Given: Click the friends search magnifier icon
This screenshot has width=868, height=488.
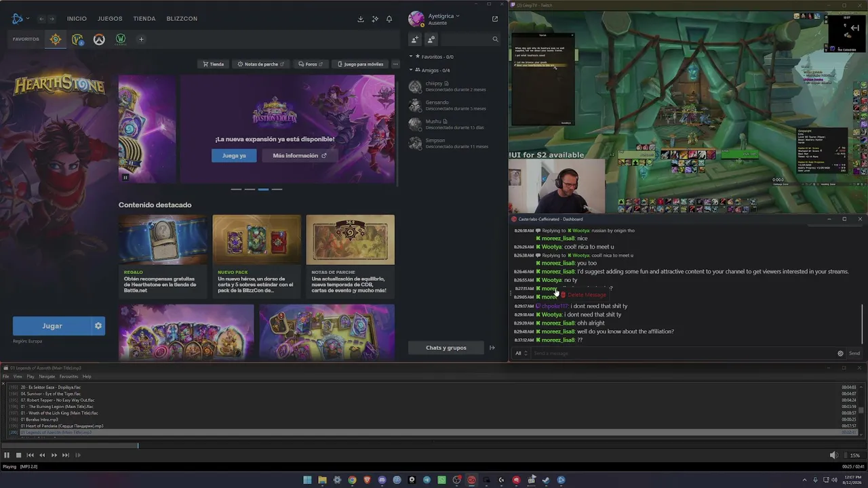Looking at the screenshot, I should click(x=495, y=39).
